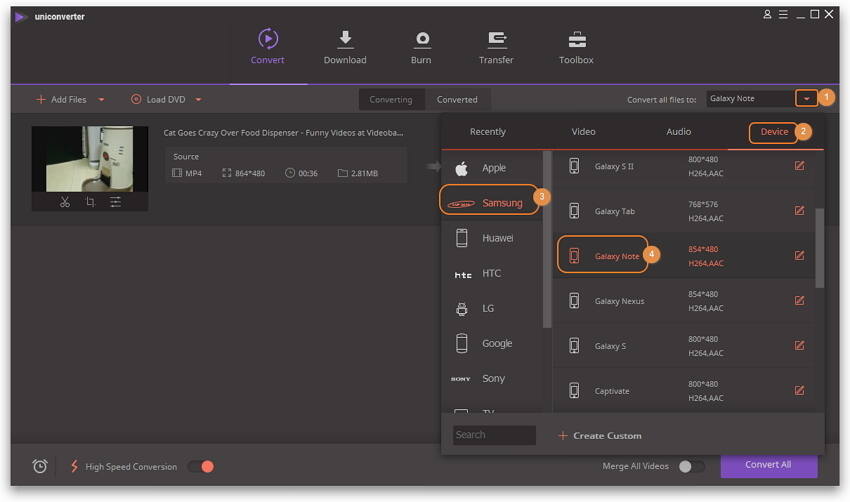Click the Cat Goes Crazy video title
Screen dimensions: 850x502
click(x=283, y=133)
